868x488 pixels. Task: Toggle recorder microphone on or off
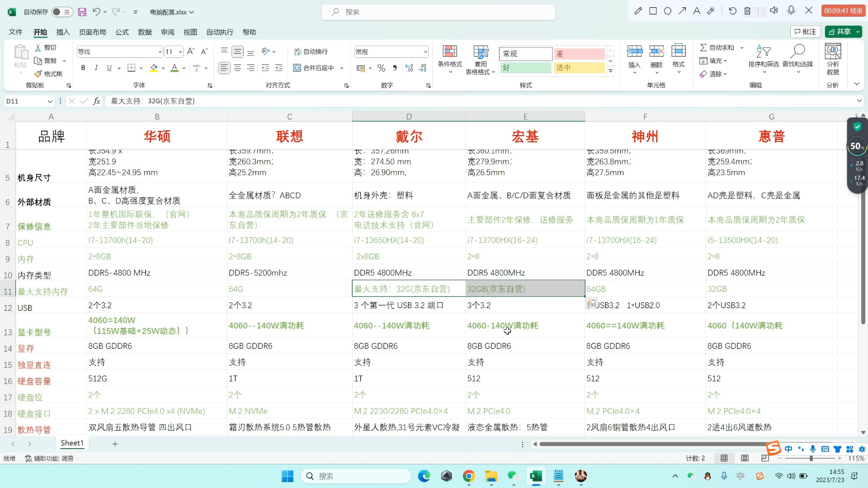791,10
